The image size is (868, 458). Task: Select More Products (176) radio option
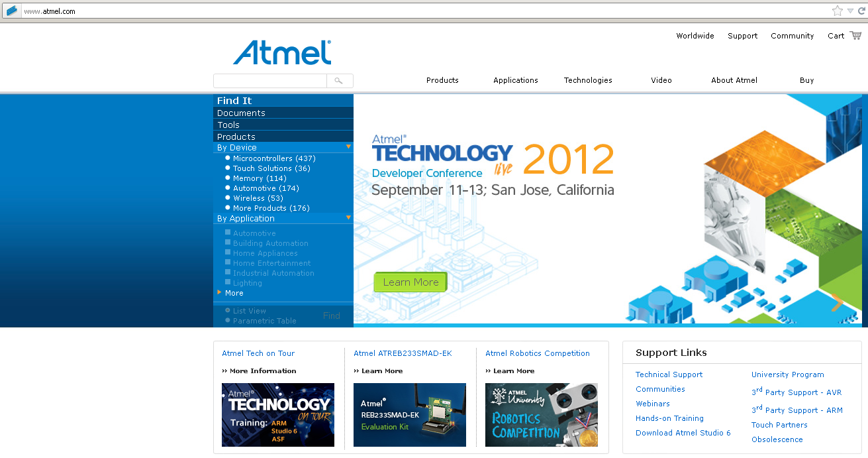tap(228, 207)
